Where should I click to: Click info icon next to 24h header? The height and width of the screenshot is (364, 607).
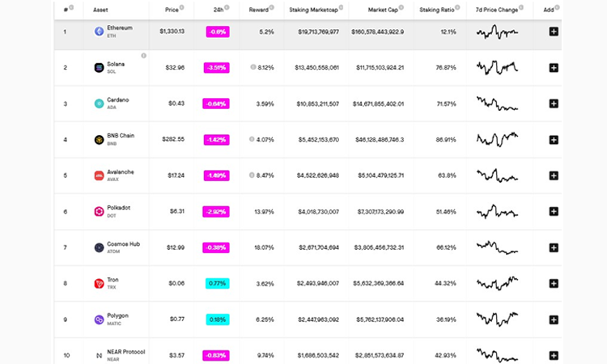(227, 7)
